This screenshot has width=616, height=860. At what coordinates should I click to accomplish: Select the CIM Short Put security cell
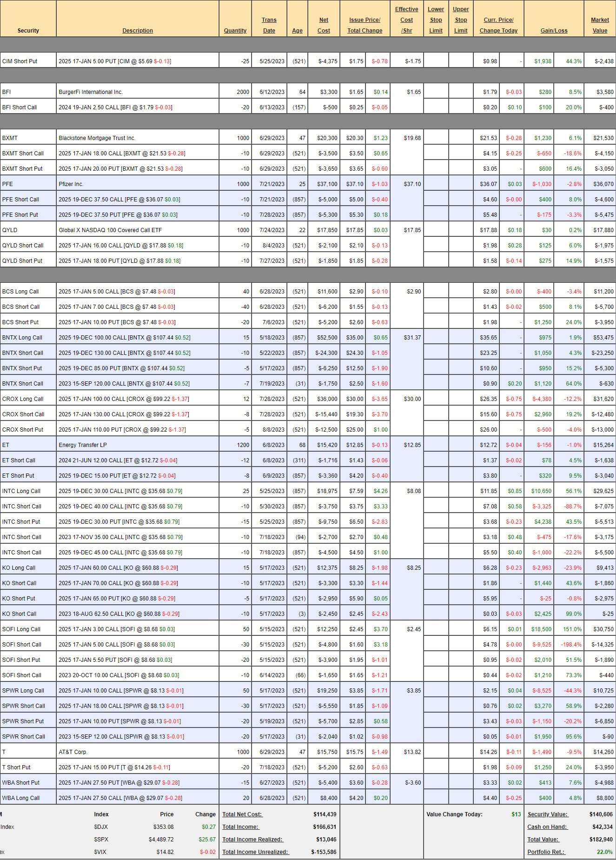(20, 61)
